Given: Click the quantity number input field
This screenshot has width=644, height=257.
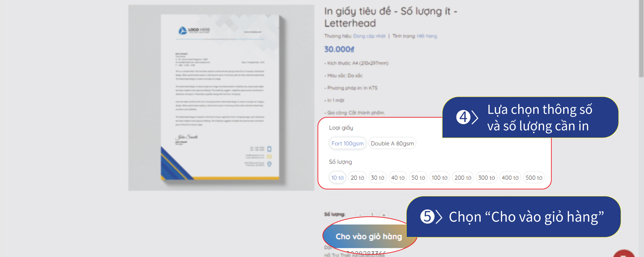Looking at the screenshot, I should [x=372, y=214].
